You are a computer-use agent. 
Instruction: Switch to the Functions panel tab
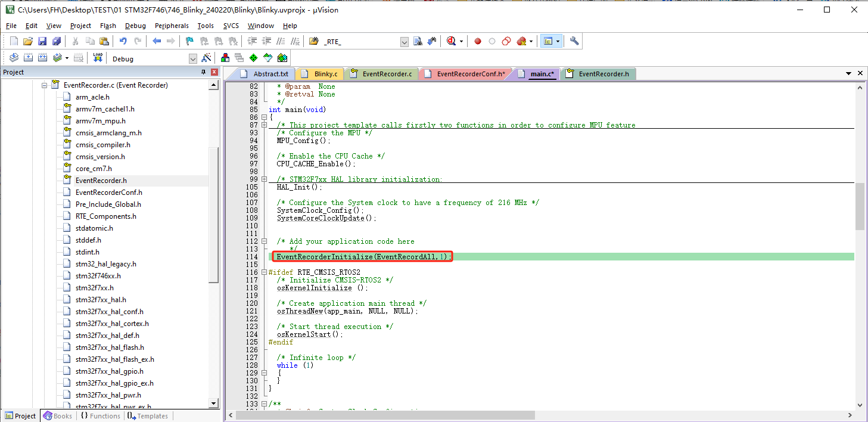(100, 416)
